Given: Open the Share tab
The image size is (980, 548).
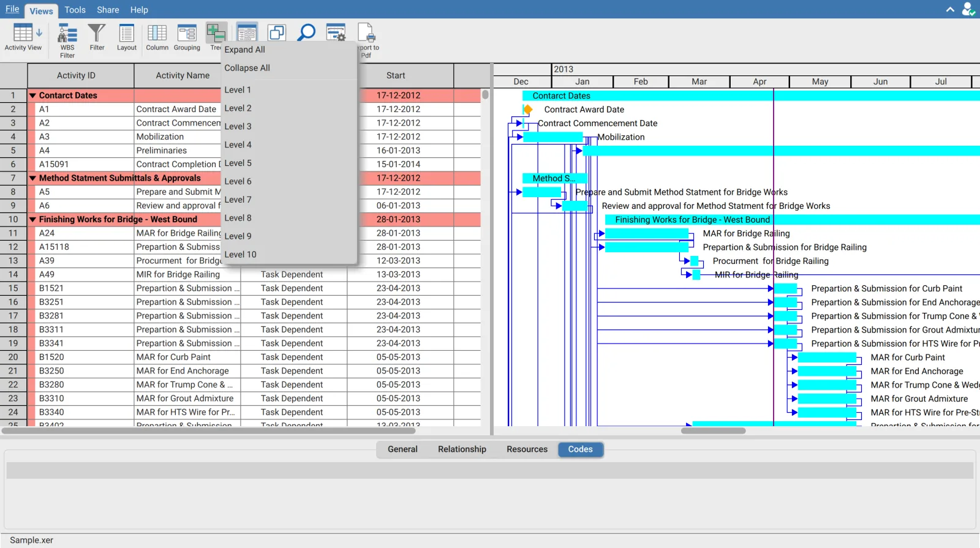Looking at the screenshot, I should tap(108, 10).
